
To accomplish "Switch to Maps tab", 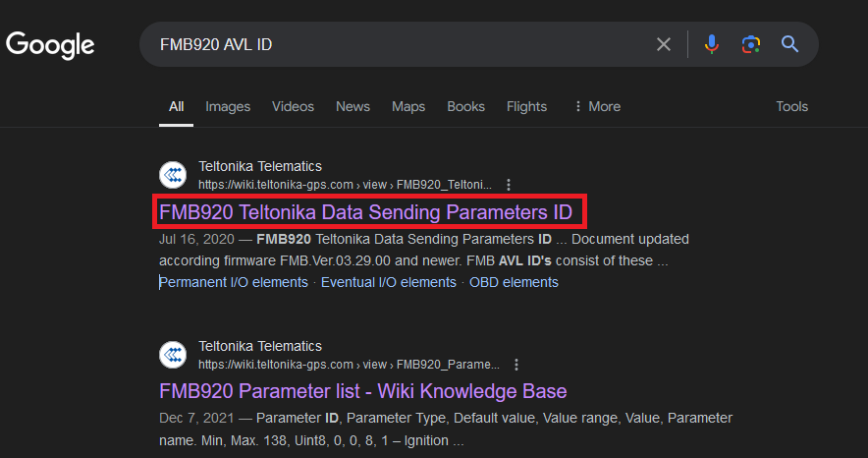I will coord(408,106).
